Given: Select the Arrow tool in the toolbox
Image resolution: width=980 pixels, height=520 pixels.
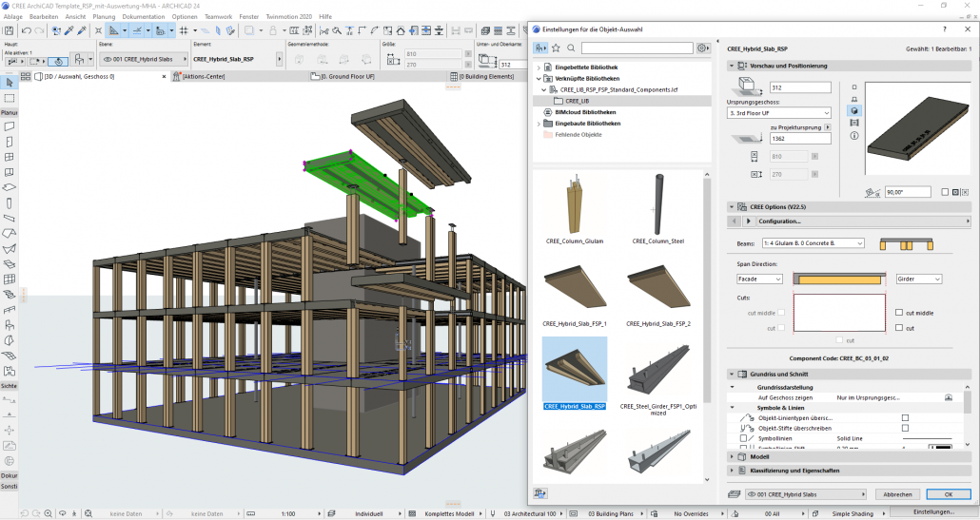Looking at the screenshot, I should tap(9, 84).
